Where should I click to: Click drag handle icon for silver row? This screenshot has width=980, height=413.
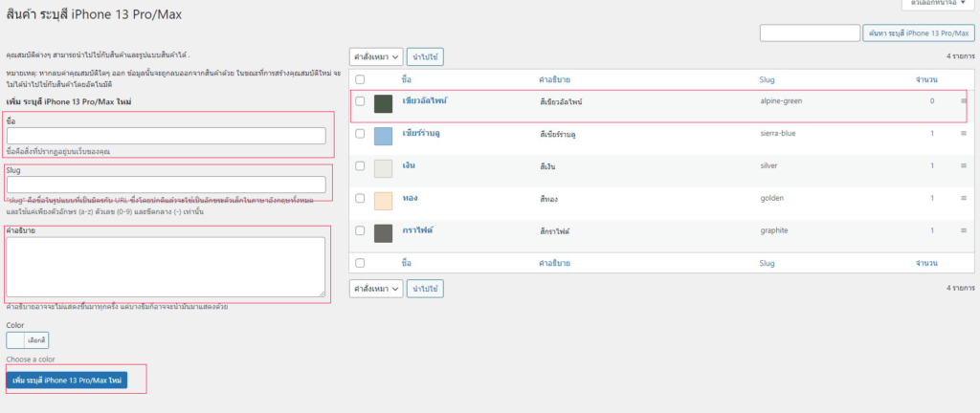click(x=964, y=166)
